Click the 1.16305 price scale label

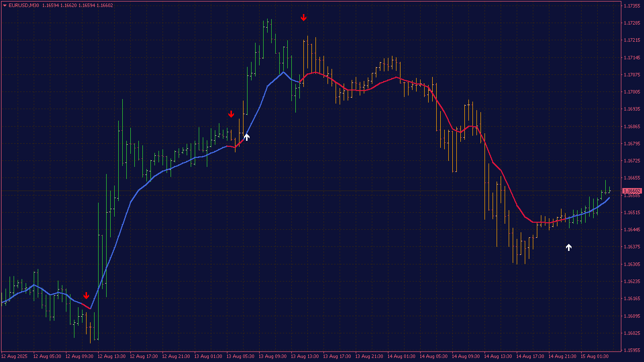(x=632, y=264)
